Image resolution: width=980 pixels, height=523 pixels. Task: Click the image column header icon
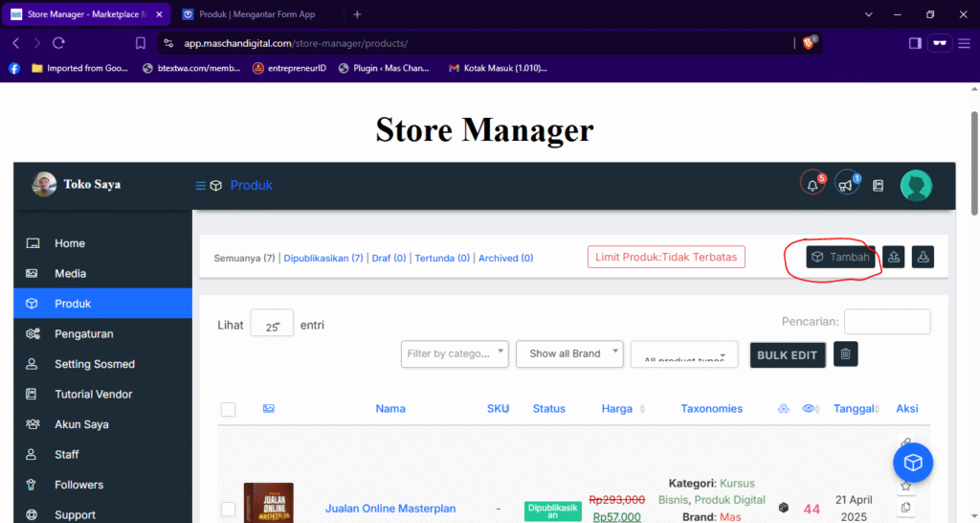pyautogui.click(x=269, y=408)
